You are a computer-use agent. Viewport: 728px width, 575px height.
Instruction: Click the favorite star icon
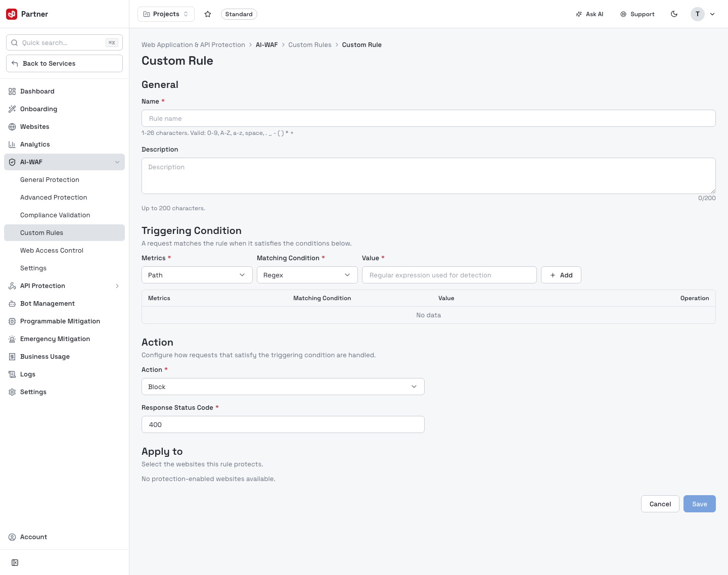[x=208, y=14]
